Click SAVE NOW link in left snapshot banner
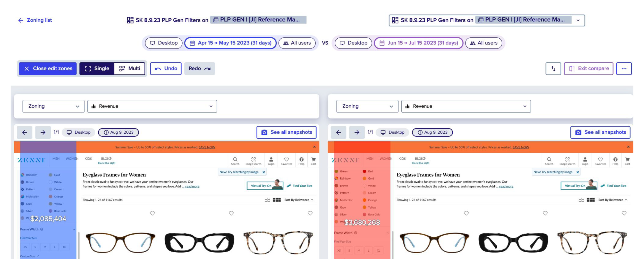 pyautogui.click(x=207, y=147)
